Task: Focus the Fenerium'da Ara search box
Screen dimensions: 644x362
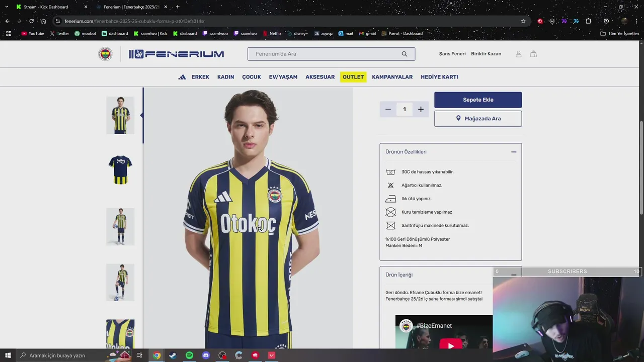Action: 331,54
